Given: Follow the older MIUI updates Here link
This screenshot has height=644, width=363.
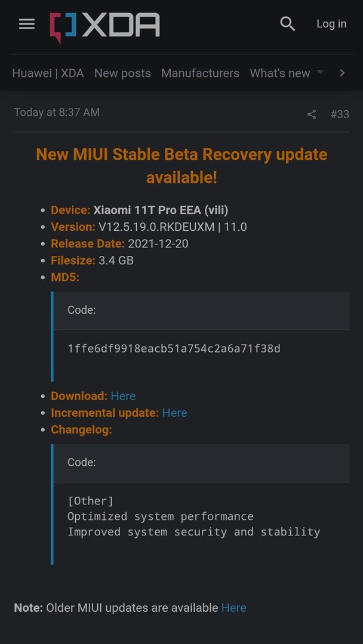Looking at the screenshot, I should coord(234,608).
